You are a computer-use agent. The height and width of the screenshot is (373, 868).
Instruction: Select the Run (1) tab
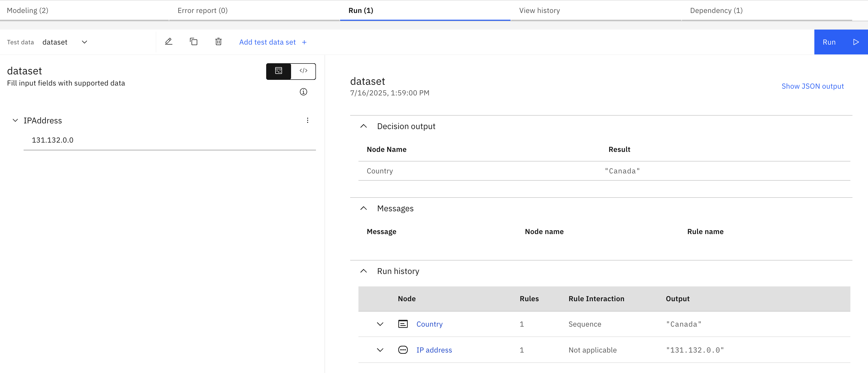pyautogui.click(x=425, y=10)
